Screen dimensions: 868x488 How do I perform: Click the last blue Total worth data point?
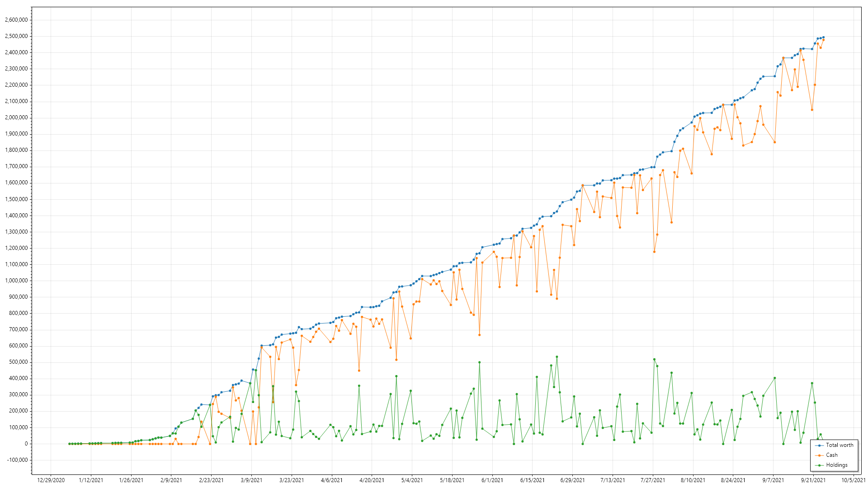point(823,37)
